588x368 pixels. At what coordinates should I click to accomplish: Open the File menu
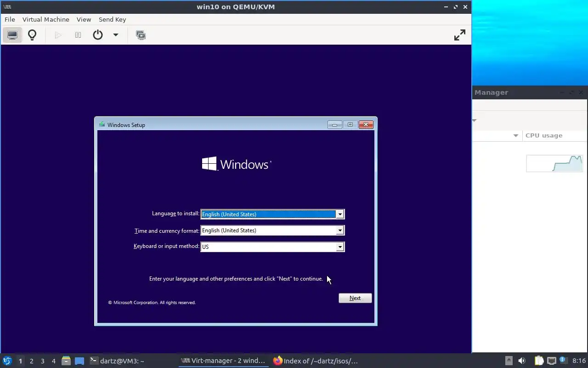coord(10,19)
